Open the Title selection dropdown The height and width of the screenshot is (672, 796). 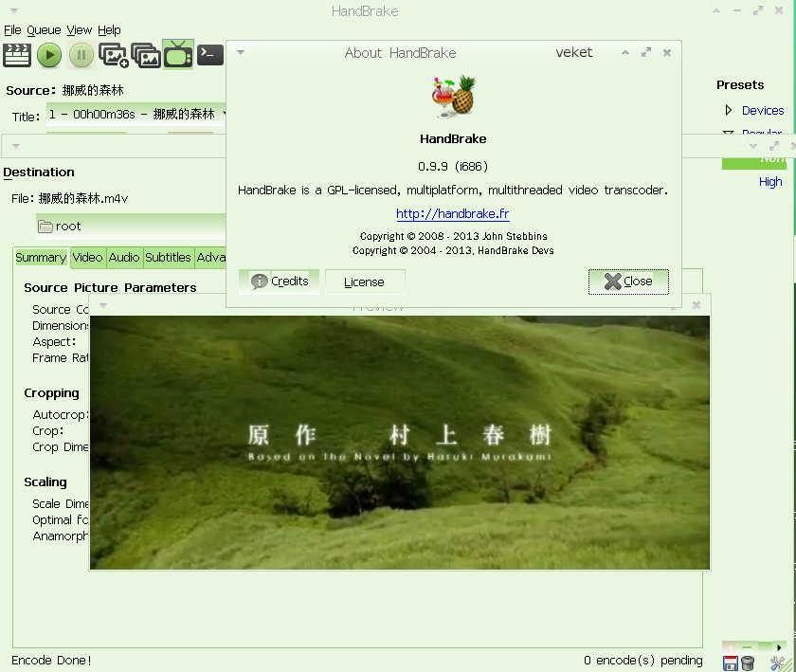(x=136, y=115)
